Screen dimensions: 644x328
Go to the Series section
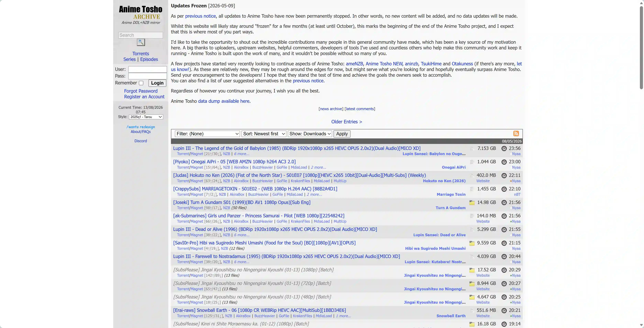(130, 59)
